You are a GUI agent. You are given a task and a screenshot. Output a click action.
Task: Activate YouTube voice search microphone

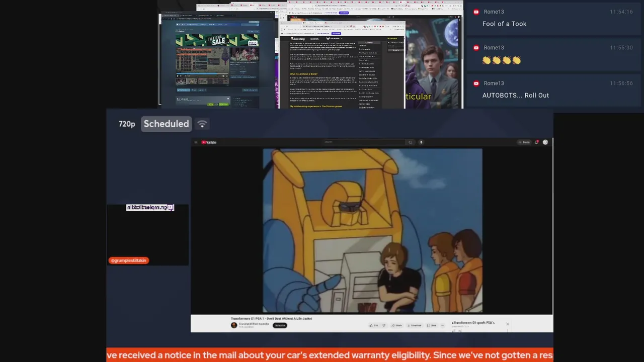pos(421,142)
